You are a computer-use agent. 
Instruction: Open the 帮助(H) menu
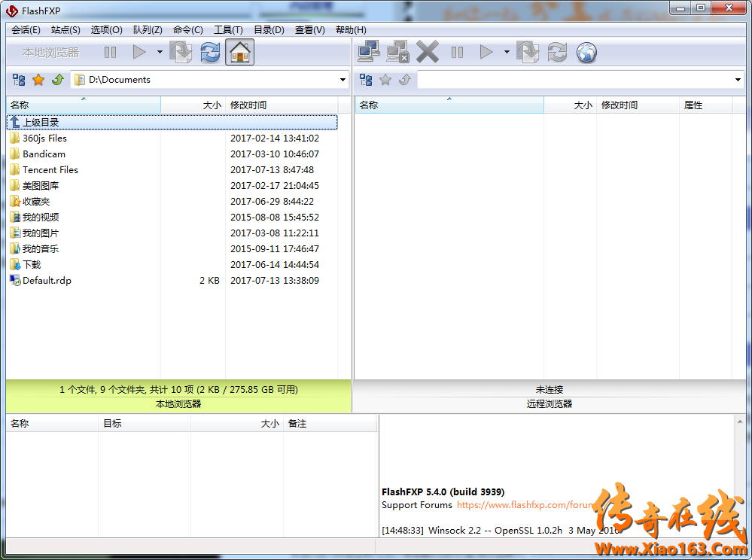[351, 29]
